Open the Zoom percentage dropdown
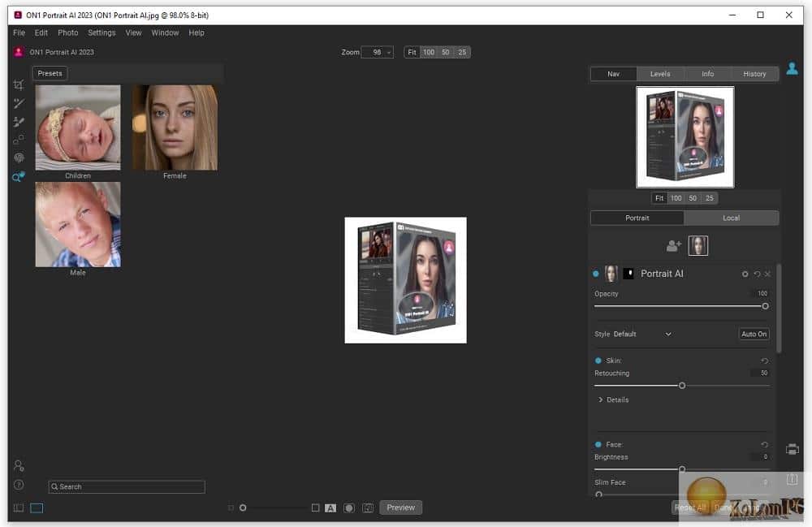 point(378,52)
